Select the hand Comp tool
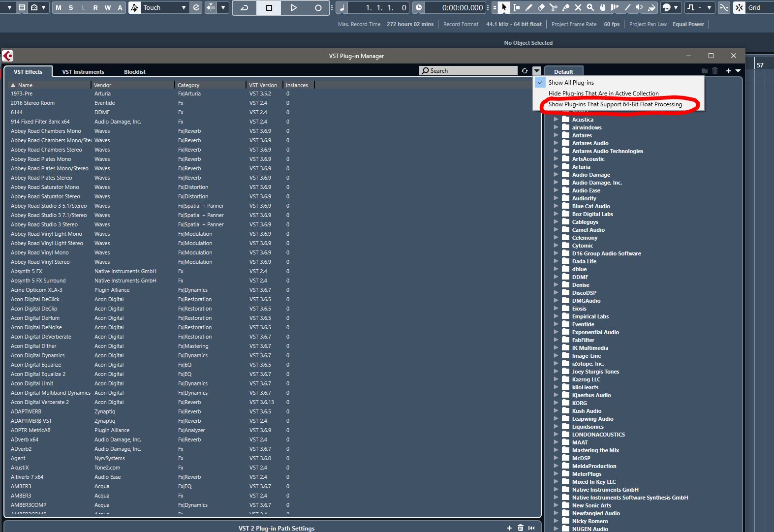Viewport: 774px width, 532px height. (602, 7)
